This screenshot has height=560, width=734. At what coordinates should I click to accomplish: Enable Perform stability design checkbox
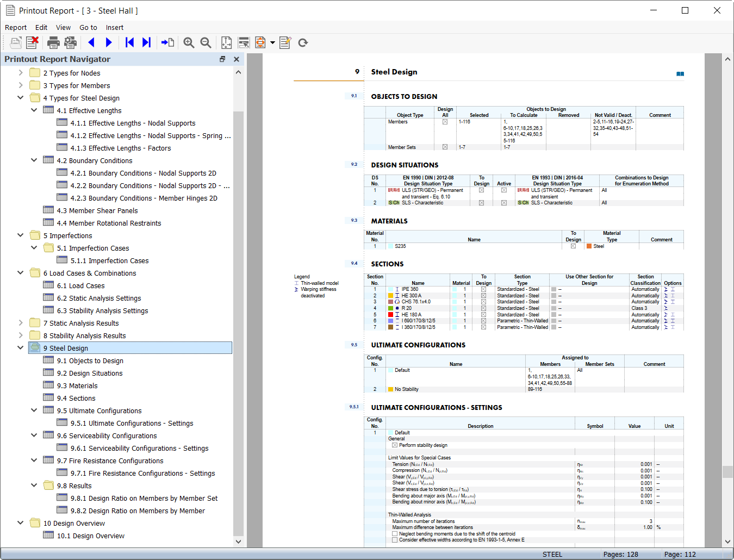click(395, 445)
